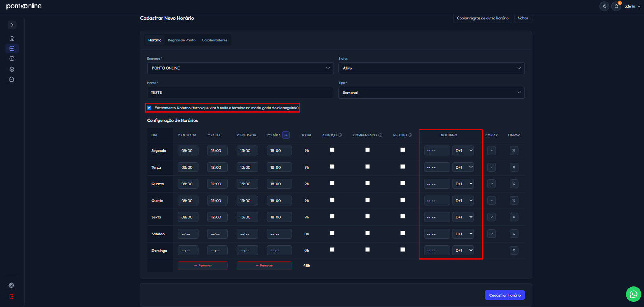Click the Noturno time field for Segunda
Screen dimensions: 644x307
[437, 150]
